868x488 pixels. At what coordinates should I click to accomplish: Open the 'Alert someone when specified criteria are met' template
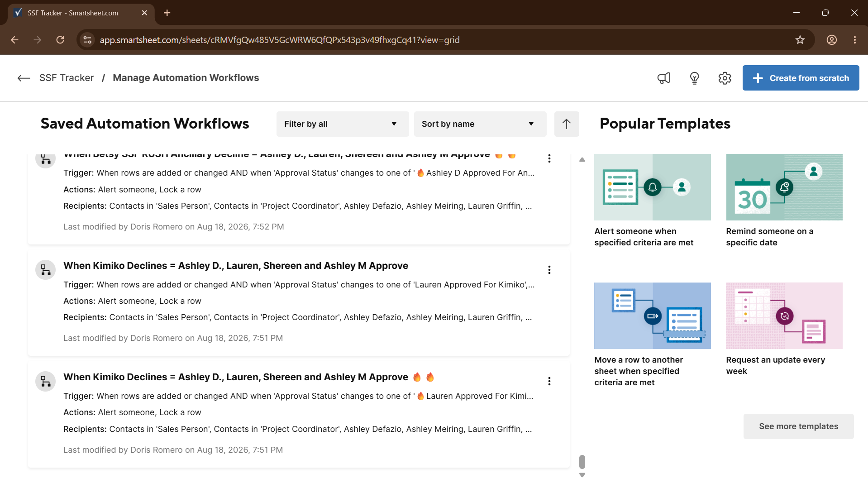pos(652,187)
